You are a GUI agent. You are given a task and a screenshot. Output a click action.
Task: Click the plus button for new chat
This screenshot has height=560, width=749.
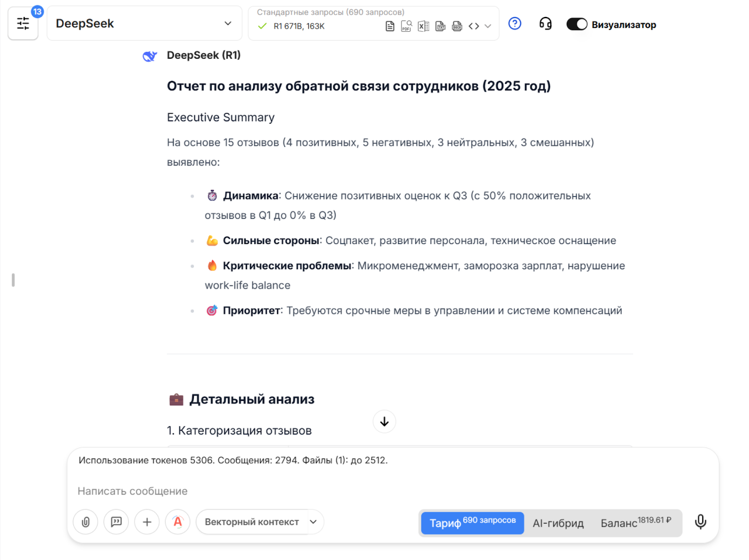click(147, 522)
